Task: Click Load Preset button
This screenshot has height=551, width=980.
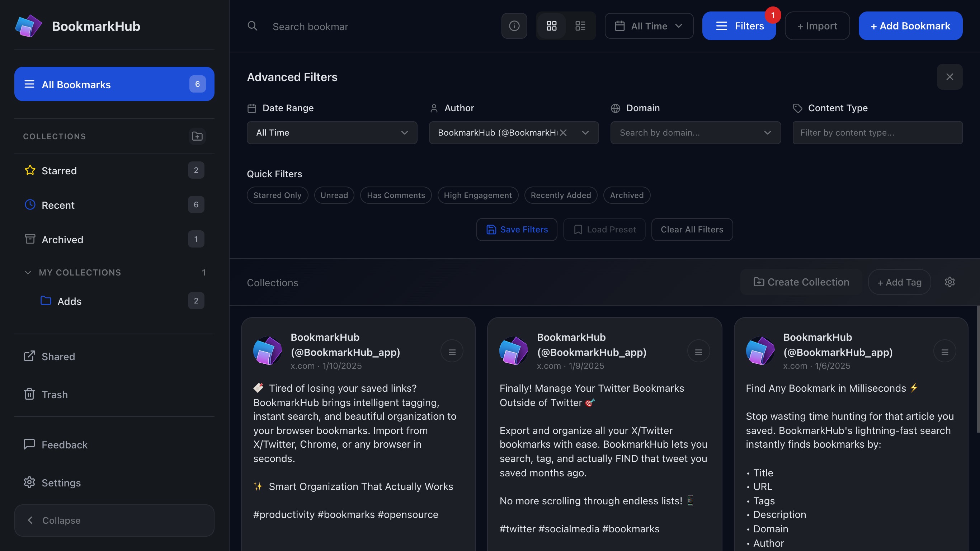Action: 604,230
